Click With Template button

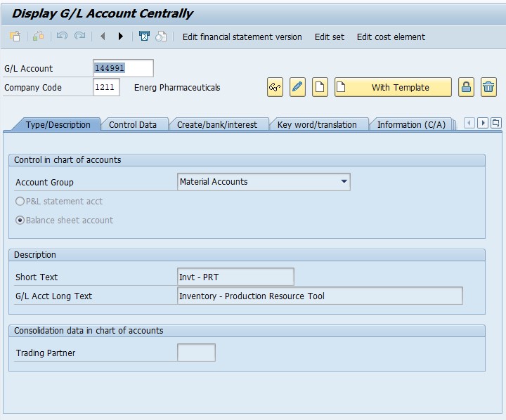[x=393, y=87]
